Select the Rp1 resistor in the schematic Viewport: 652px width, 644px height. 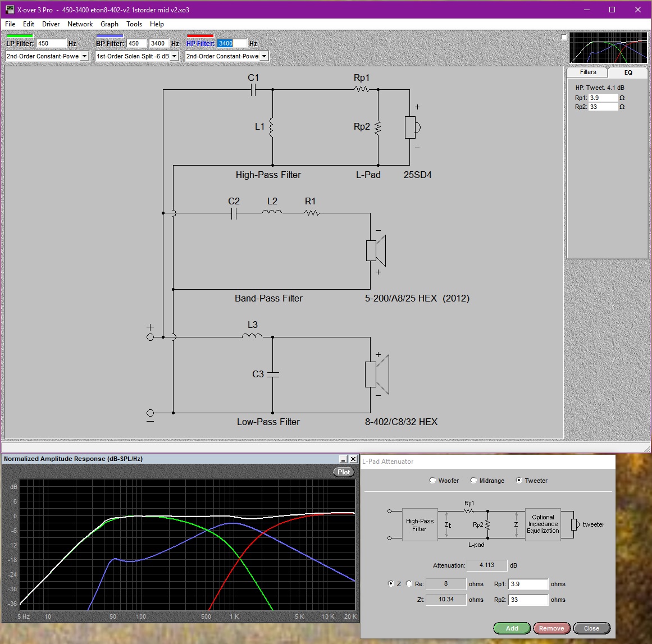(362, 89)
